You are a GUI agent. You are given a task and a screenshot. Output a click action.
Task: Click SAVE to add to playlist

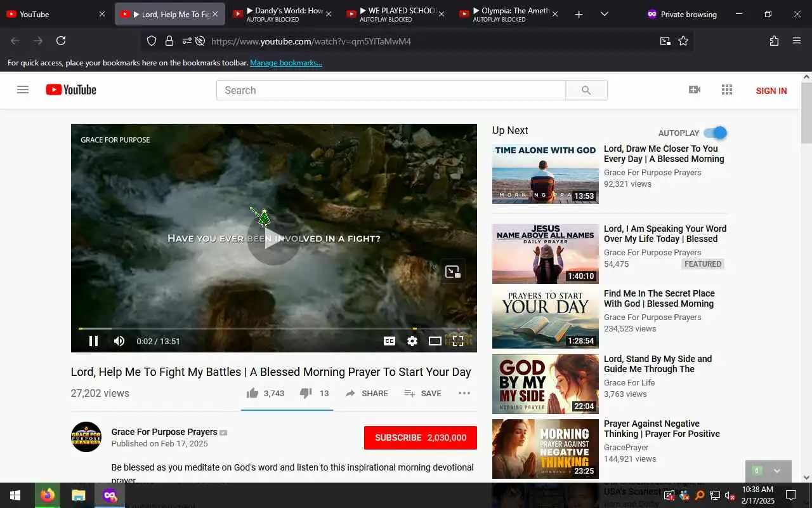pyautogui.click(x=422, y=393)
